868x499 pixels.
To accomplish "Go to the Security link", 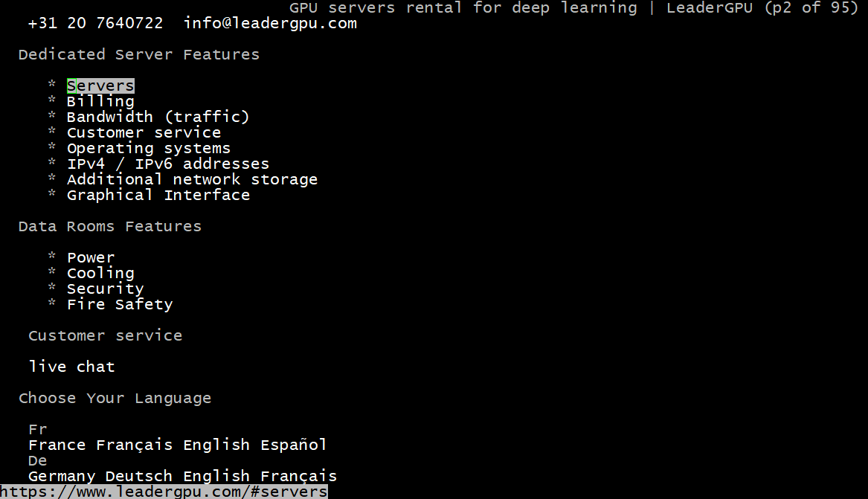I will [x=105, y=289].
